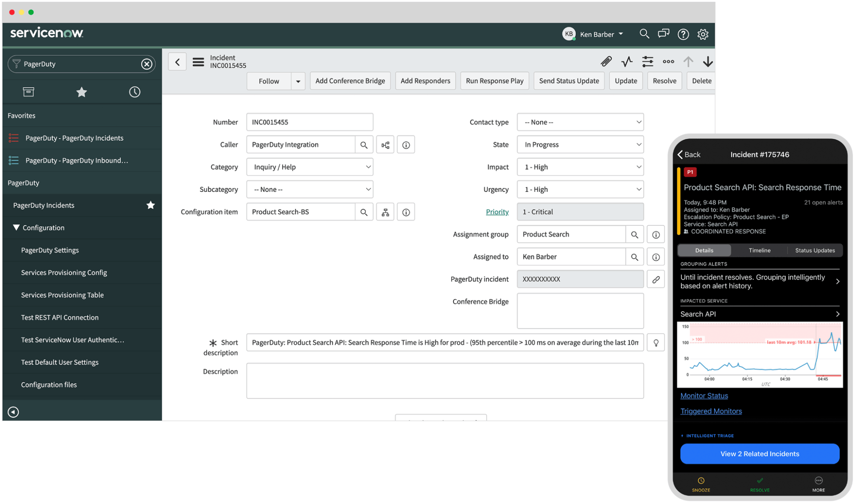Show dependency map for Configuration item

pos(385,211)
